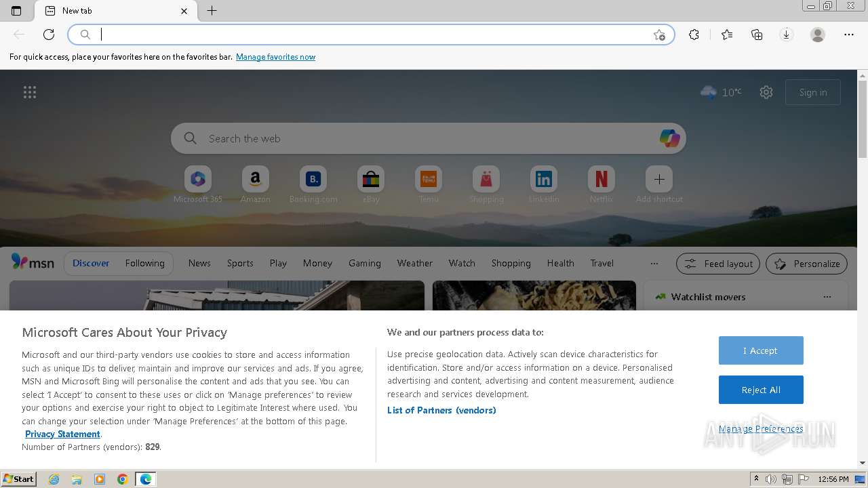This screenshot has height=488, width=868.
Task: Open the Money category
Action: click(317, 263)
